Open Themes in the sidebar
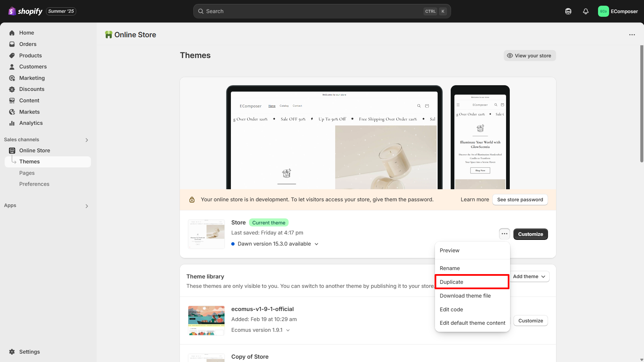 48,162
